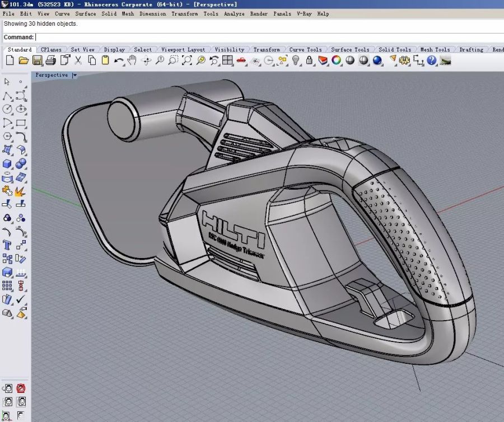Switch to the Curve Tools tab

pos(305,50)
